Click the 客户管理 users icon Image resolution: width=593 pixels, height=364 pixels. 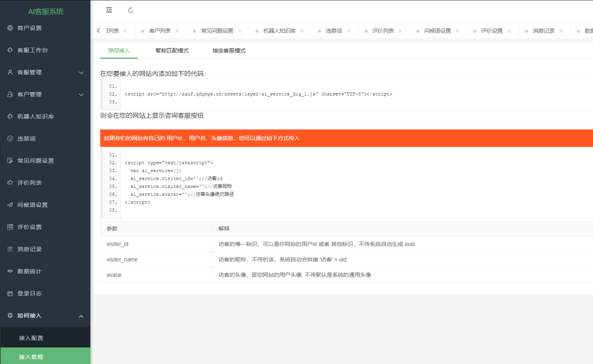click(10, 94)
